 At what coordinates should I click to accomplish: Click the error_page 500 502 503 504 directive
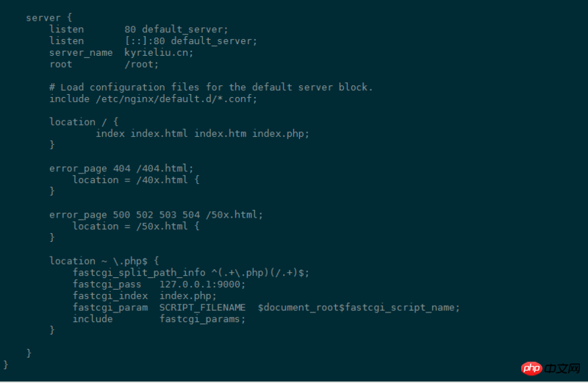(x=156, y=215)
